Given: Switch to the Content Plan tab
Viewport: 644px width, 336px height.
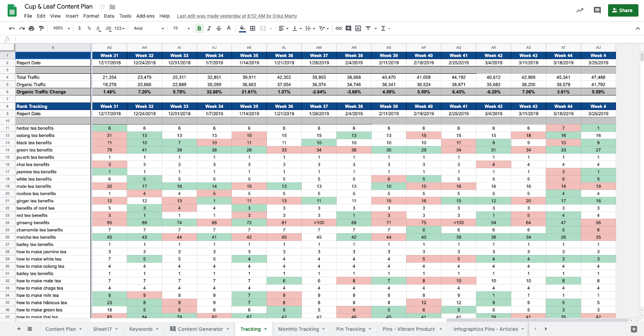Looking at the screenshot, I should click(x=60, y=329).
